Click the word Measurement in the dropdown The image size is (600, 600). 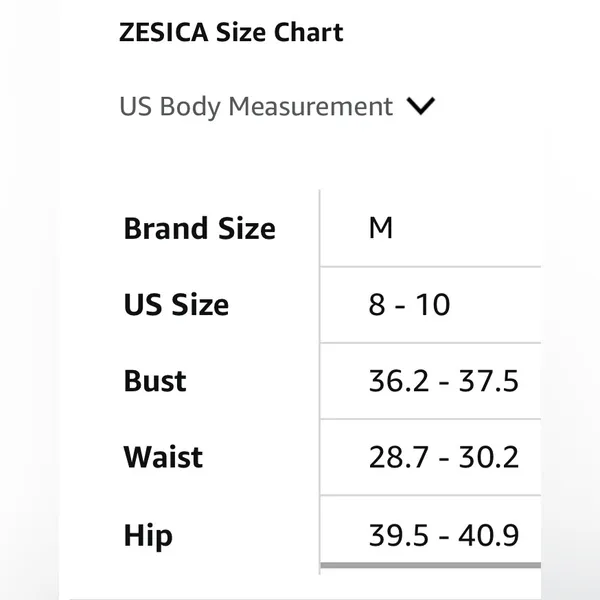[x=311, y=106]
